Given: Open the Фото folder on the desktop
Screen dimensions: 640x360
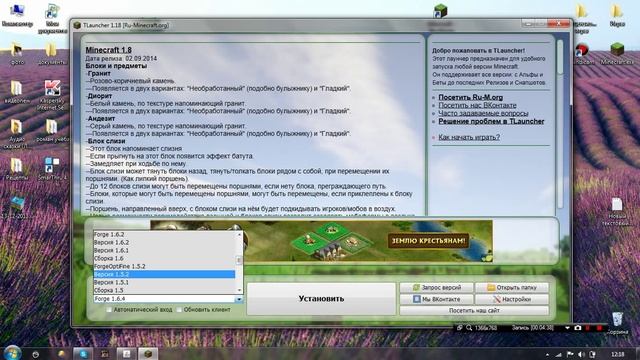Looking at the screenshot, I should click(17, 53).
